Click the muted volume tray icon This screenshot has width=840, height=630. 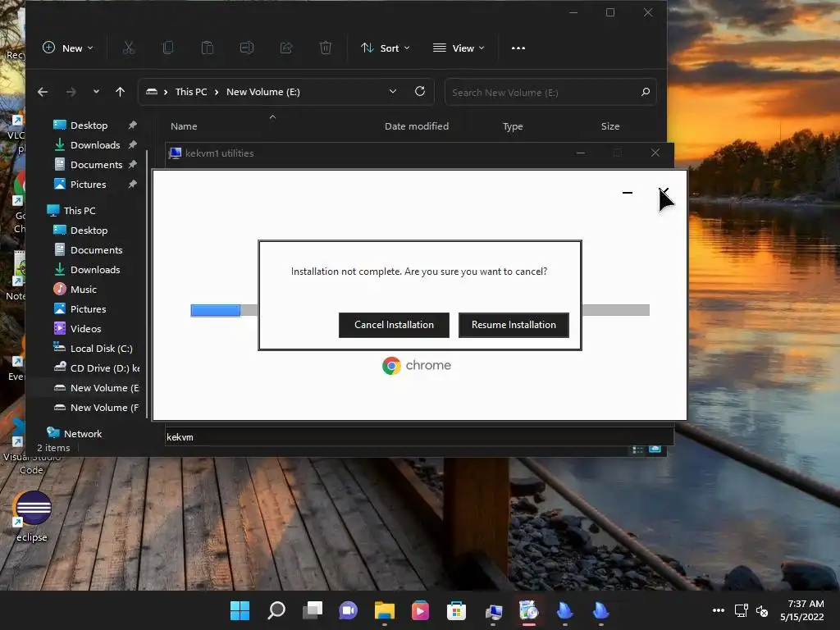coord(762,610)
